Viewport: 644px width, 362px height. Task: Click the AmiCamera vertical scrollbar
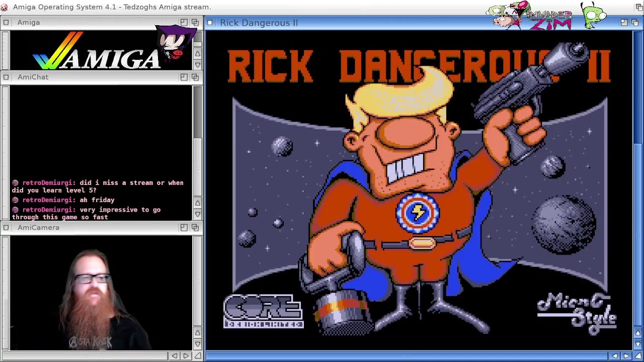pos(198,282)
